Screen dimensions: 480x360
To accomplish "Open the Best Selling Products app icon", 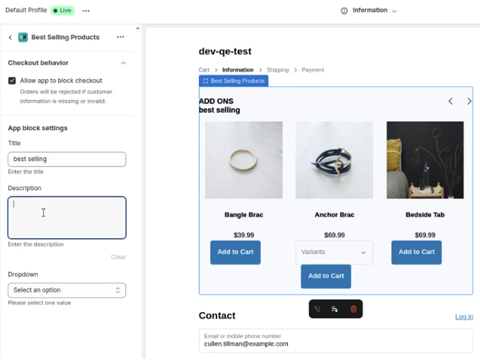I will [x=23, y=37].
